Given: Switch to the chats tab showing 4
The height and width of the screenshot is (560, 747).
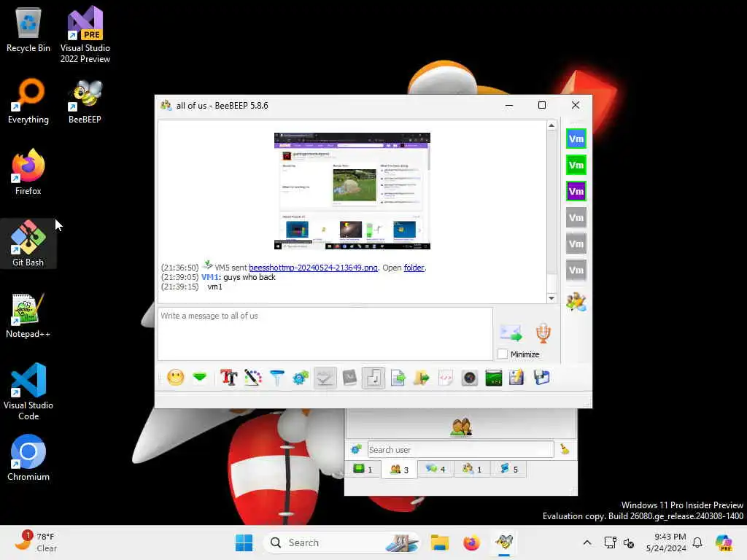Looking at the screenshot, I should [x=436, y=469].
